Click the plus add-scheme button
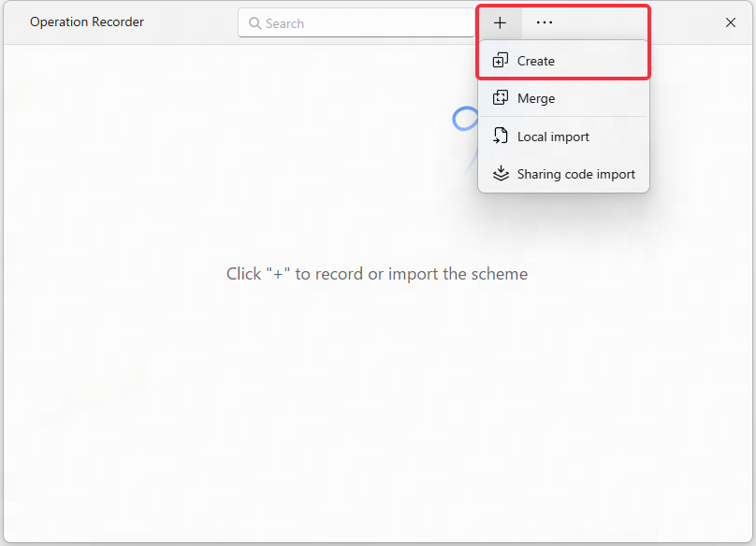 click(500, 22)
